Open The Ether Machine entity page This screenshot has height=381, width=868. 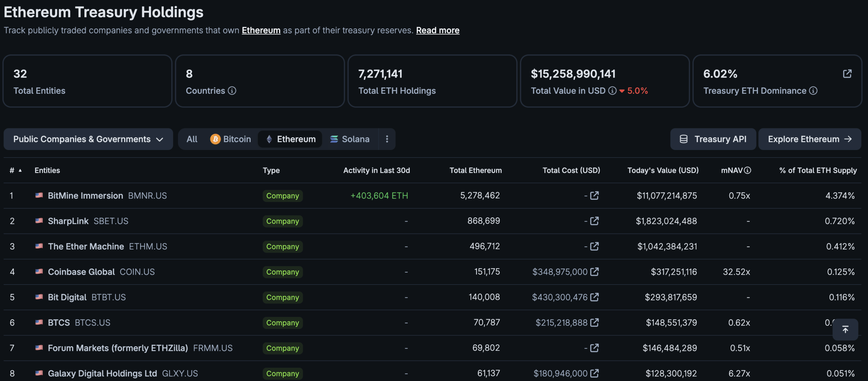click(x=86, y=246)
